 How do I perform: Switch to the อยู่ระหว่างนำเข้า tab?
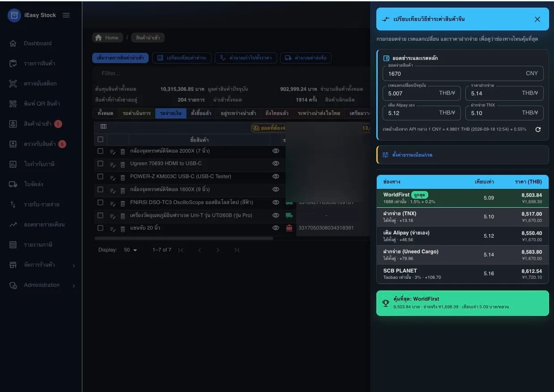pos(239,113)
